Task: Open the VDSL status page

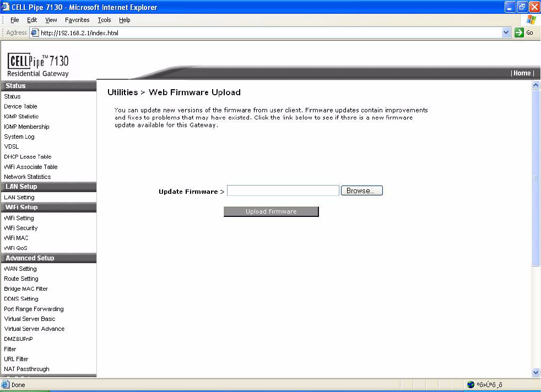Action: point(12,146)
